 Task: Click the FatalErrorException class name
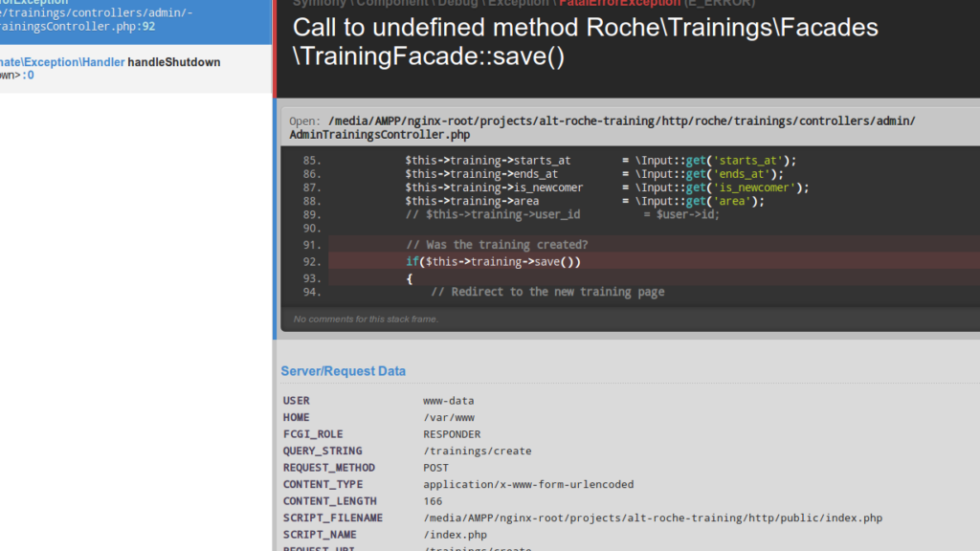(619, 3)
